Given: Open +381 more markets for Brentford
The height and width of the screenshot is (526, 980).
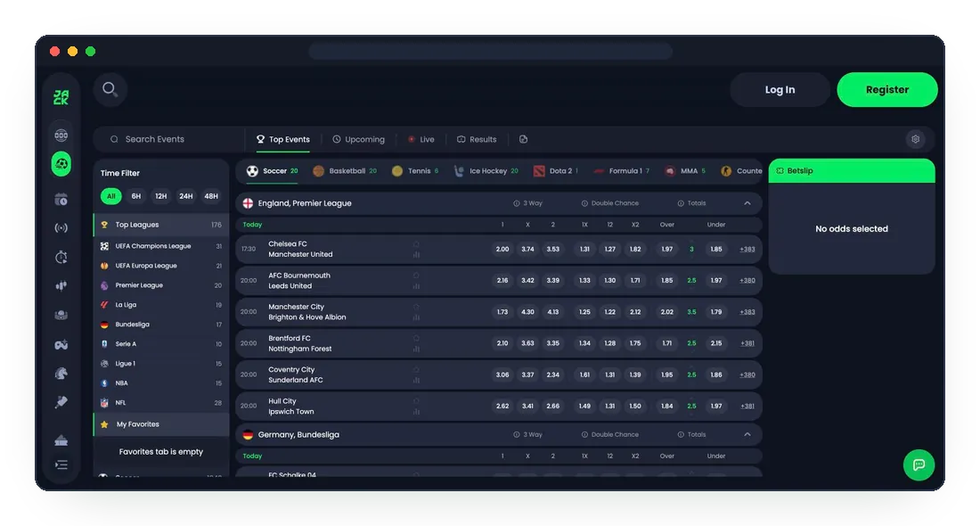Looking at the screenshot, I should coord(747,343).
